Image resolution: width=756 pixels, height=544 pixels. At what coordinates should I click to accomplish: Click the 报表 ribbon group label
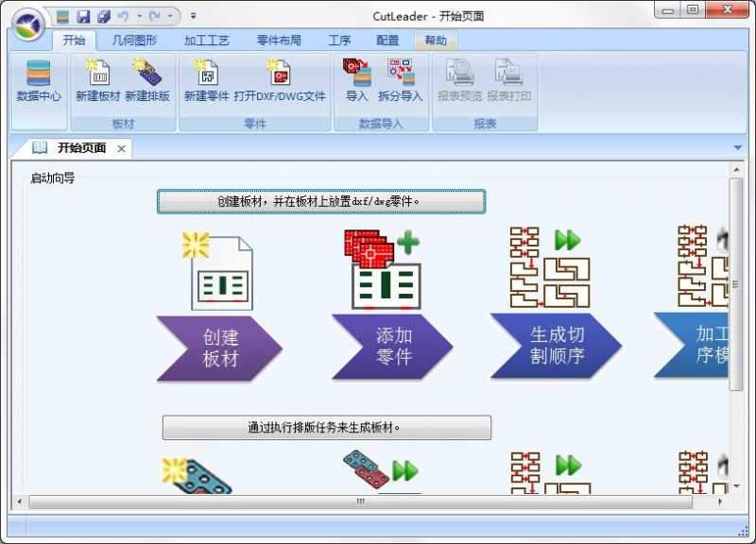(x=485, y=125)
